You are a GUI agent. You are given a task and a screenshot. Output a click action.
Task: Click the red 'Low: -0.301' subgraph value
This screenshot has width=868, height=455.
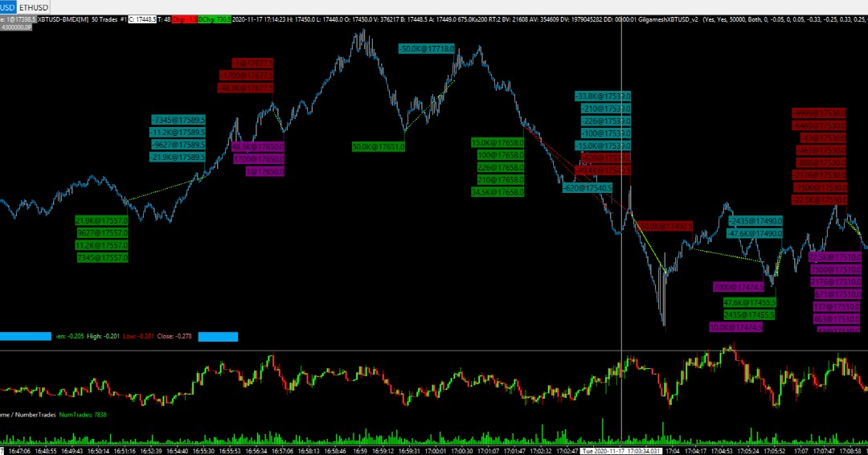tap(138, 337)
